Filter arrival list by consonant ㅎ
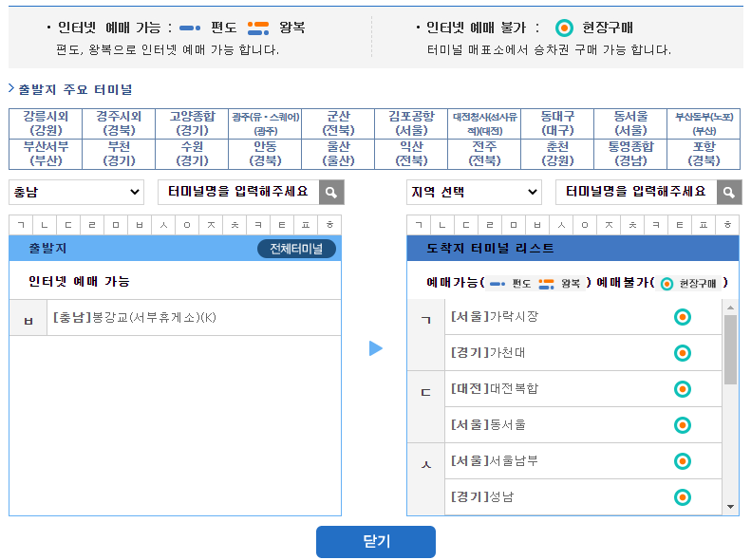The image size is (751, 560). [727, 225]
